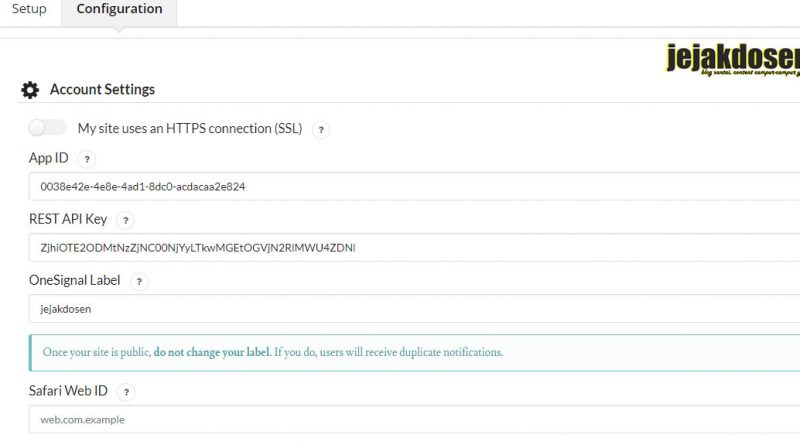Viewport: 800px width, 445px height.
Task: Focus the OneSignal Label field containing jejakdosen
Action: 414,309
